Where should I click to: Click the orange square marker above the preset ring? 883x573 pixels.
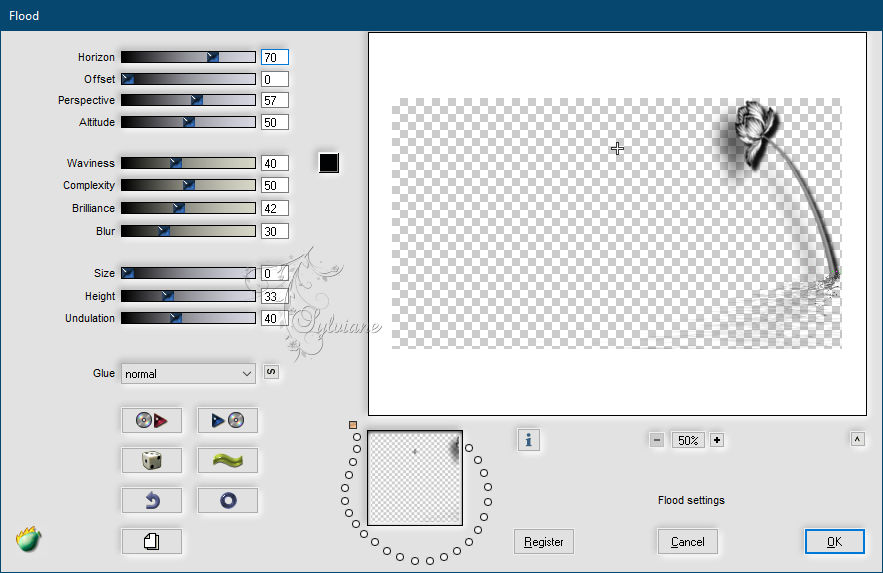pos(353,425)
